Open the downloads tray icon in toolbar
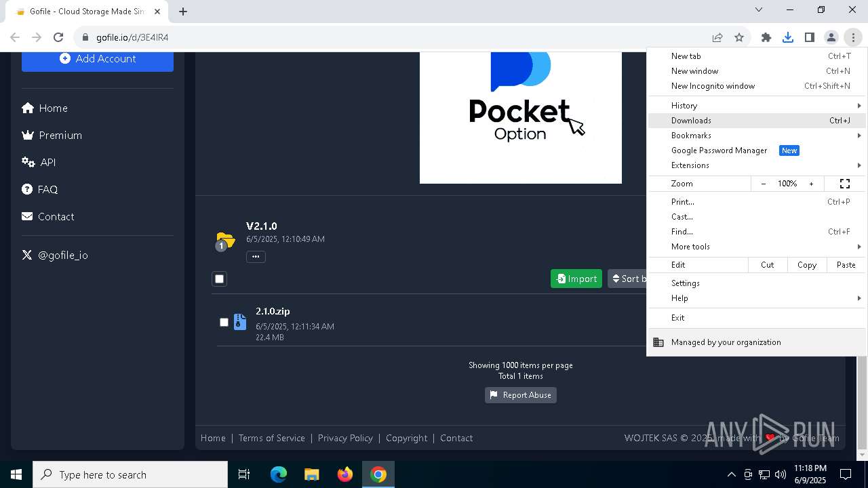This screenshot has height=488, width=868. click(788, 37)
